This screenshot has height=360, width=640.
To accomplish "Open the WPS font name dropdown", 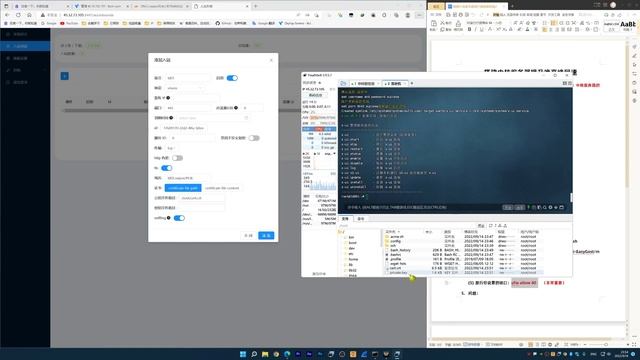I will 480,23.
